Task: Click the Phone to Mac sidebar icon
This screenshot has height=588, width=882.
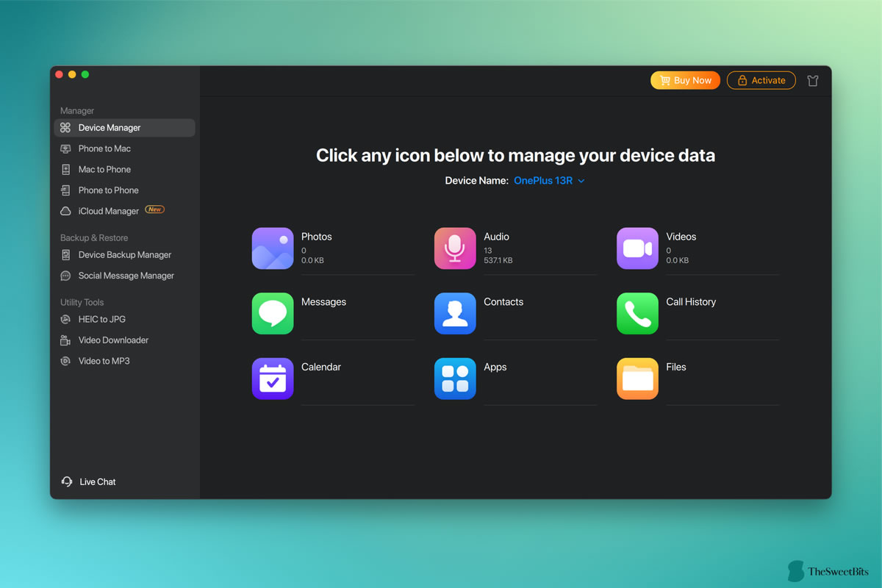Action: point(65,148)
